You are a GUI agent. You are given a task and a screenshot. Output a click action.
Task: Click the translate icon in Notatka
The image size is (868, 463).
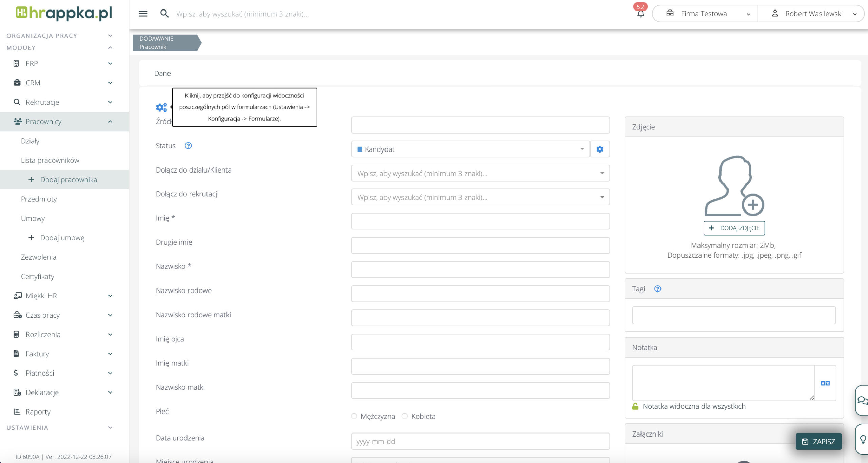point(825,383)
